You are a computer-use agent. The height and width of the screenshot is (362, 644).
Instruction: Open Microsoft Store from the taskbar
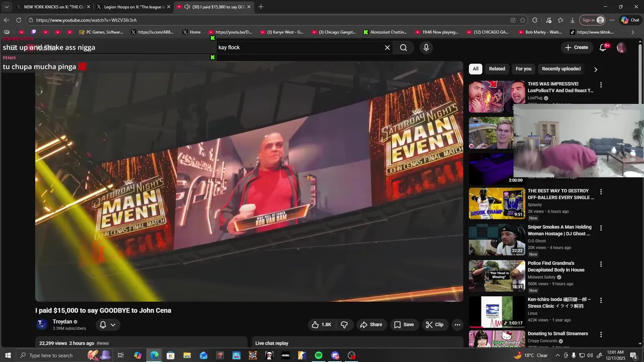pos(171,355)
